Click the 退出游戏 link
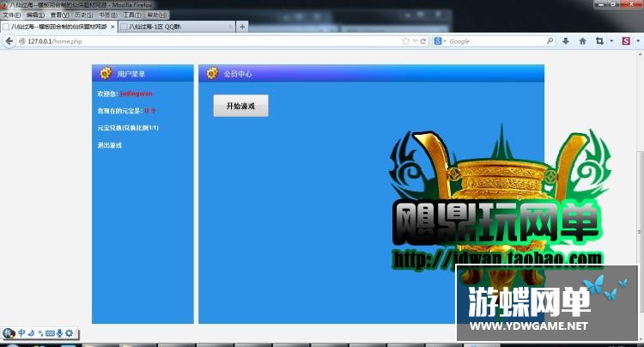The width and height of the screenshot is (644, 347). tap(110, 145)
